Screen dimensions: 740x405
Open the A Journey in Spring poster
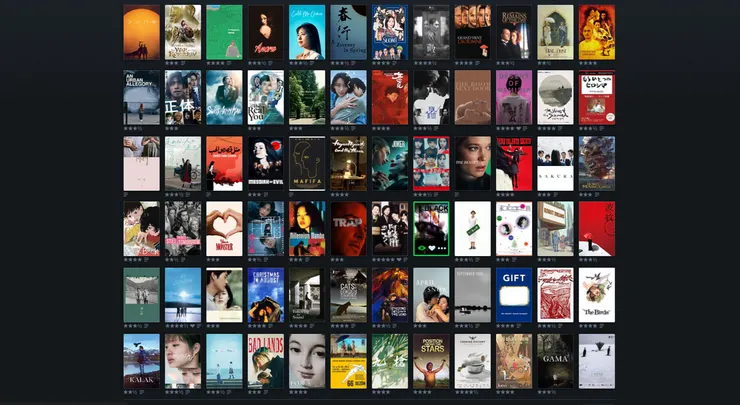coord(348,32)
